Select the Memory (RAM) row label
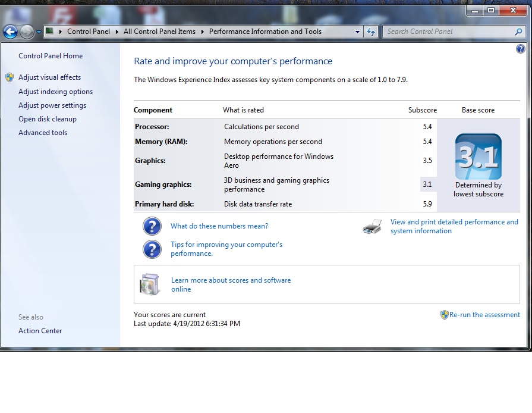Image resolution: width=532 pixels, height=413 pixels. pos(161,142)
